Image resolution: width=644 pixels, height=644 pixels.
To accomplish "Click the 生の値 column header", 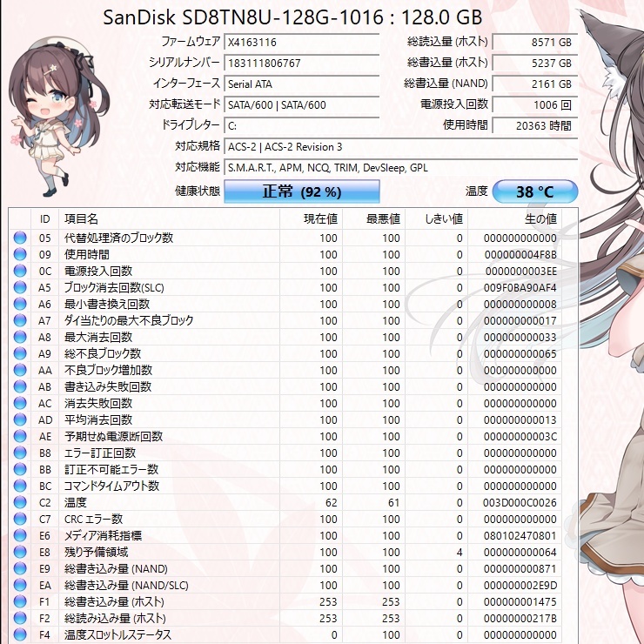I will [x=514, y=219].
